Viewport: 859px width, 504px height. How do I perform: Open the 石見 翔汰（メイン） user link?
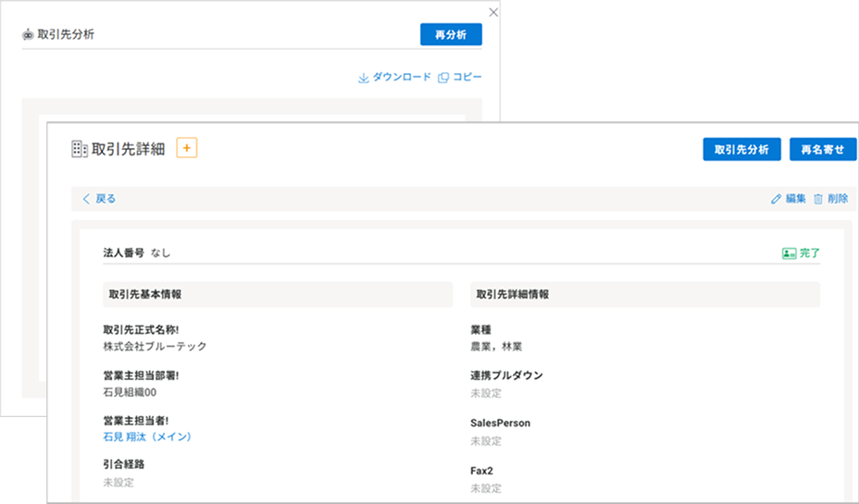[x=147, y=436]
